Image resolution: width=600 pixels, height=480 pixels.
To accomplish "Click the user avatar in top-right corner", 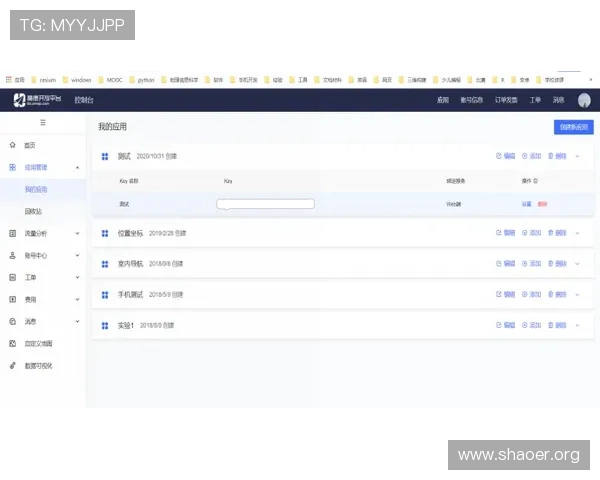I will 584,100.
